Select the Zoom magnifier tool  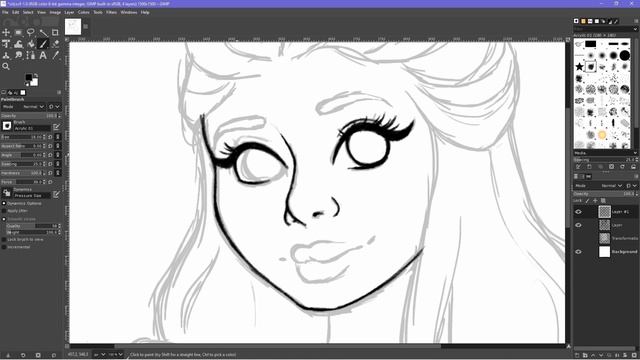(6, 66)
